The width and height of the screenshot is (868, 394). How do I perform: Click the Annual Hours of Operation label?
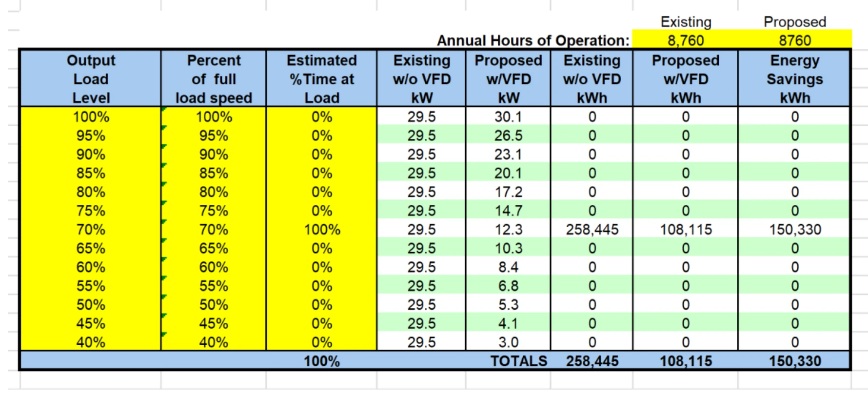pos(533,40)
